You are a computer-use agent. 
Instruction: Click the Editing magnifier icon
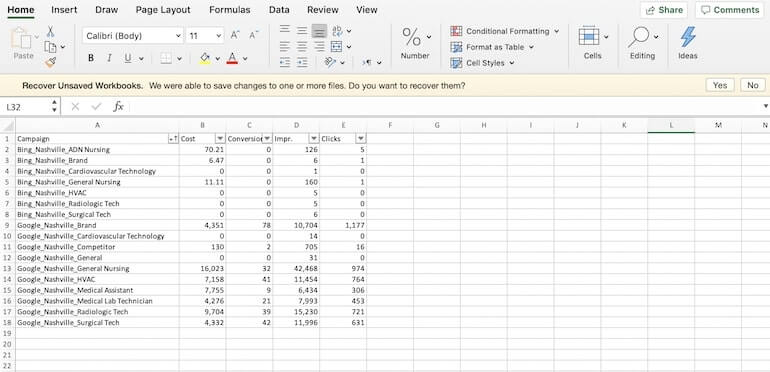[639, 37]
